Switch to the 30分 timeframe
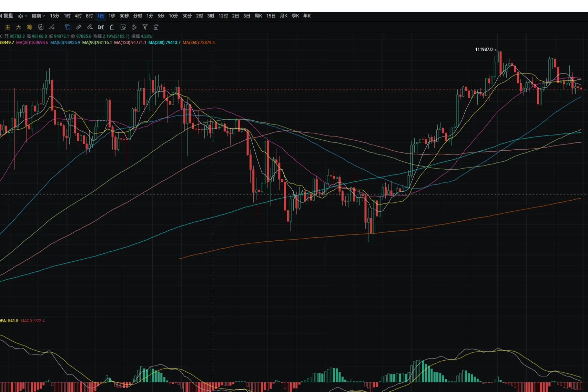Viewport: 588px width, 392px height. tap(187, 16)
